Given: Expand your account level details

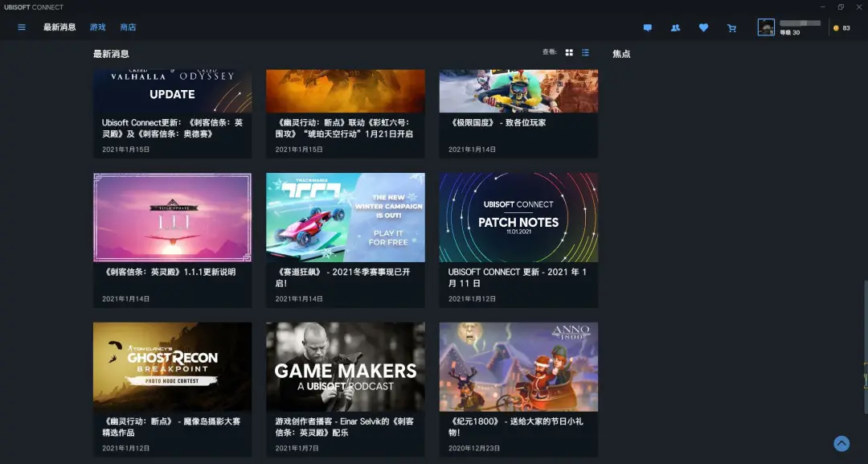Looking at the screenshot, I should [788, 33].
